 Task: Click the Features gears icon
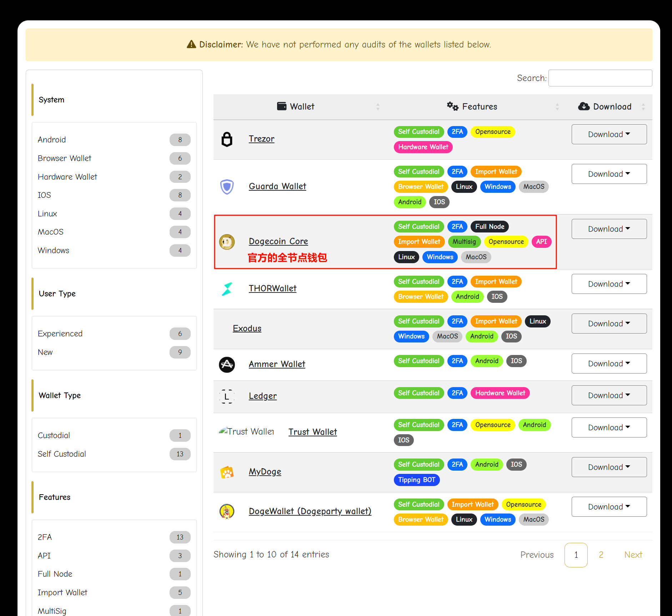tap(452, 106)
